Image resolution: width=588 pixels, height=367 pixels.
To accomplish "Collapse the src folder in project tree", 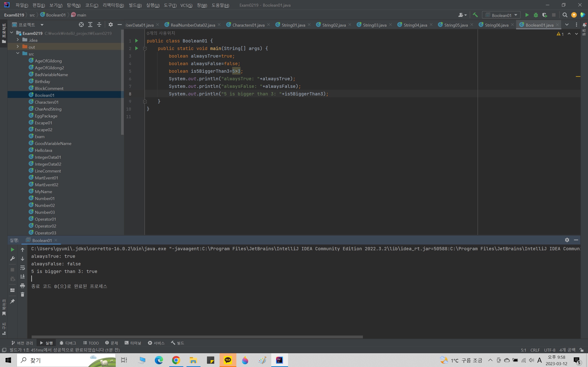I will (x=18, y=53).
